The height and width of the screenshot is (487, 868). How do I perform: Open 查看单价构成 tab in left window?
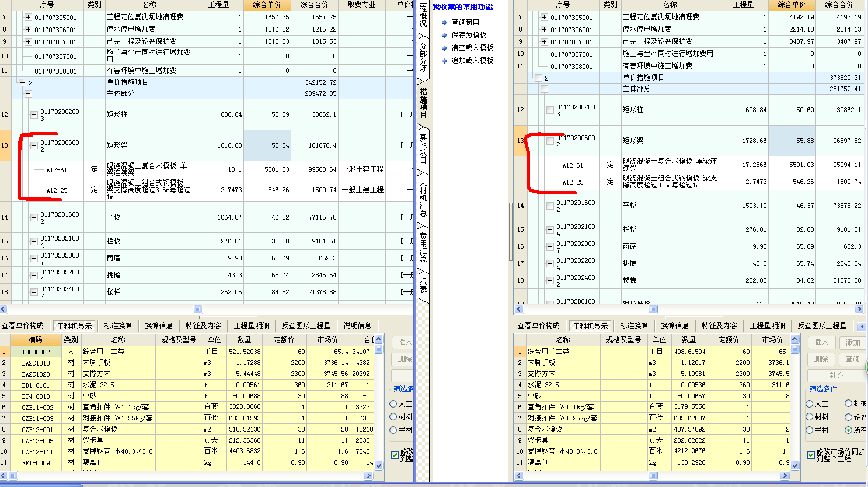click(23, 326)
